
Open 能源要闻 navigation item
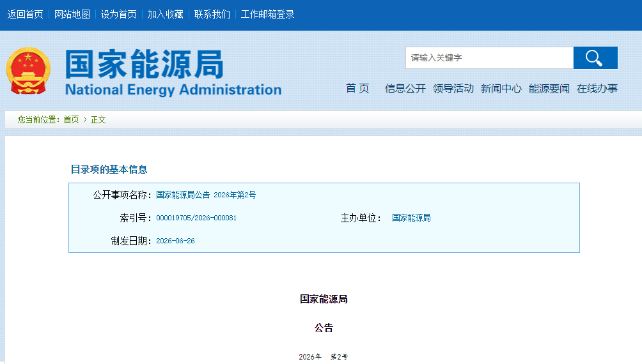[549, 88]
